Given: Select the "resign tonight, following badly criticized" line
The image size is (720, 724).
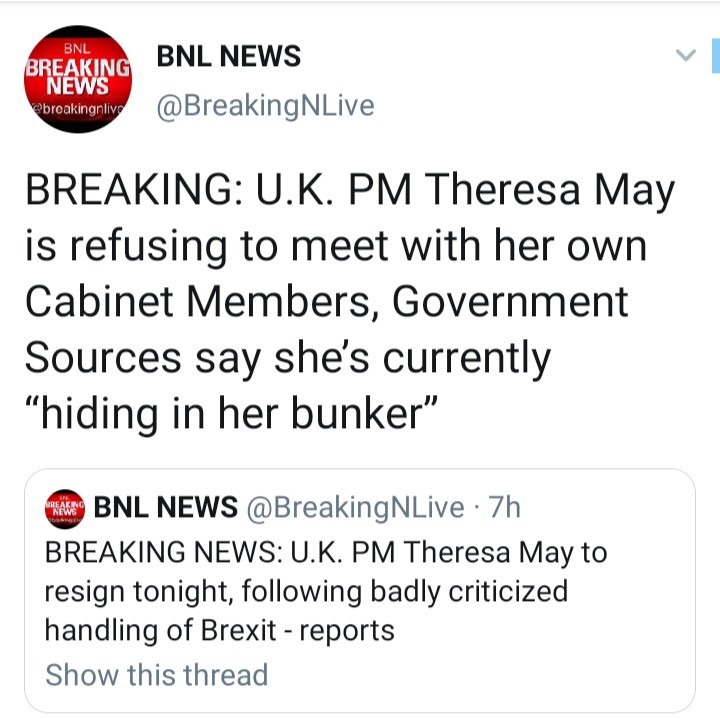Looking at the screenshot, I should pos(306,591).
